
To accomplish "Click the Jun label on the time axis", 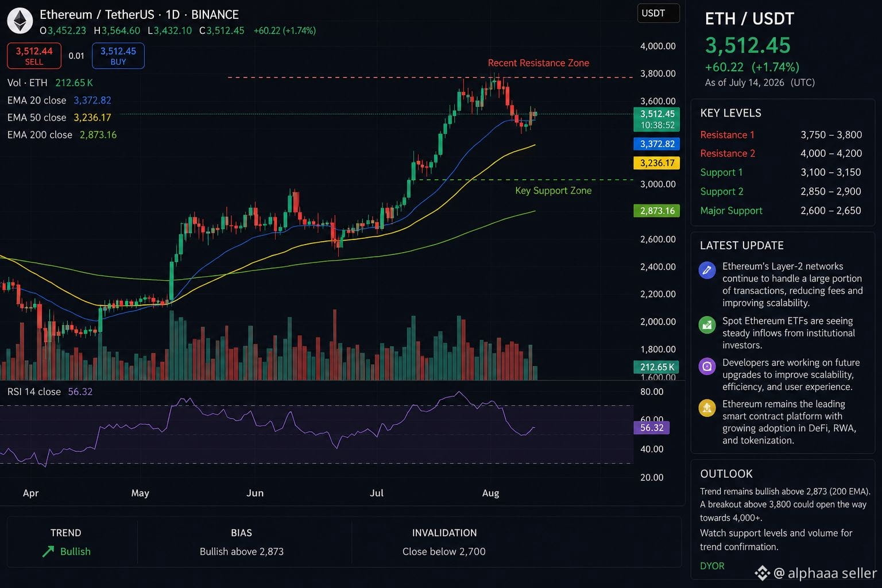I will click(255, 493).
